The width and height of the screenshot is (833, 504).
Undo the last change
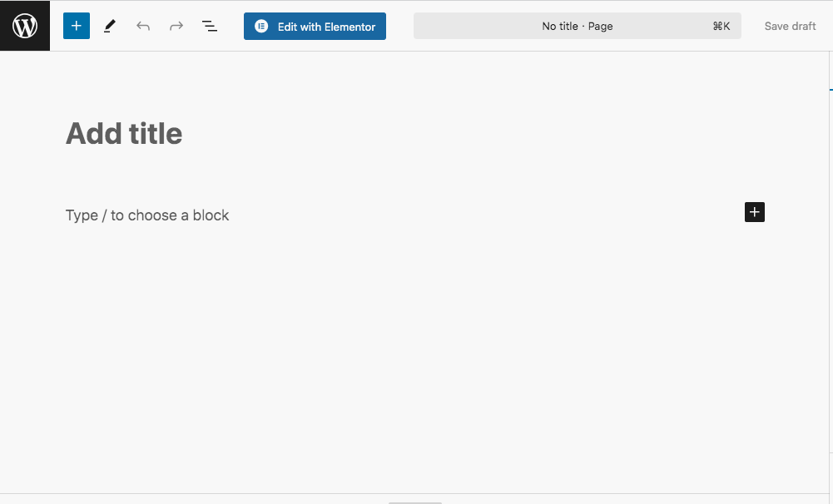click(143, 26)
